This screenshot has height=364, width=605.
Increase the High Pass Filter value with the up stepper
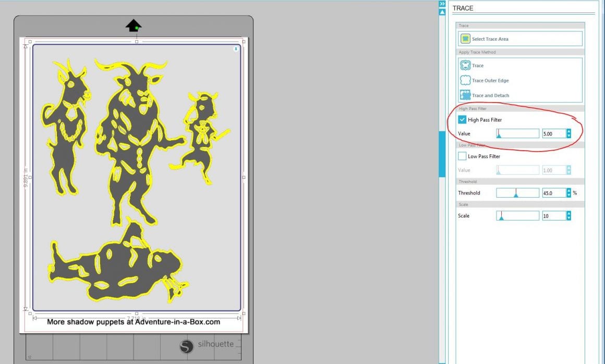click(568, 131)
